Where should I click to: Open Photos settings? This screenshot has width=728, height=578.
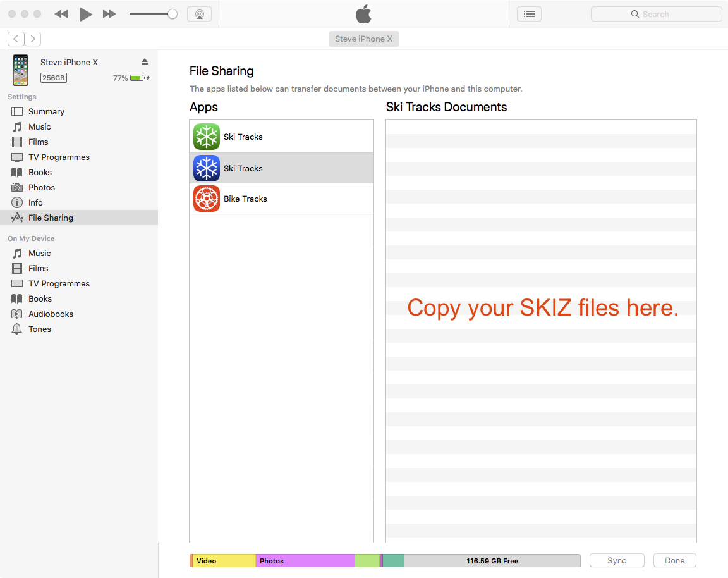coord(79,187)
